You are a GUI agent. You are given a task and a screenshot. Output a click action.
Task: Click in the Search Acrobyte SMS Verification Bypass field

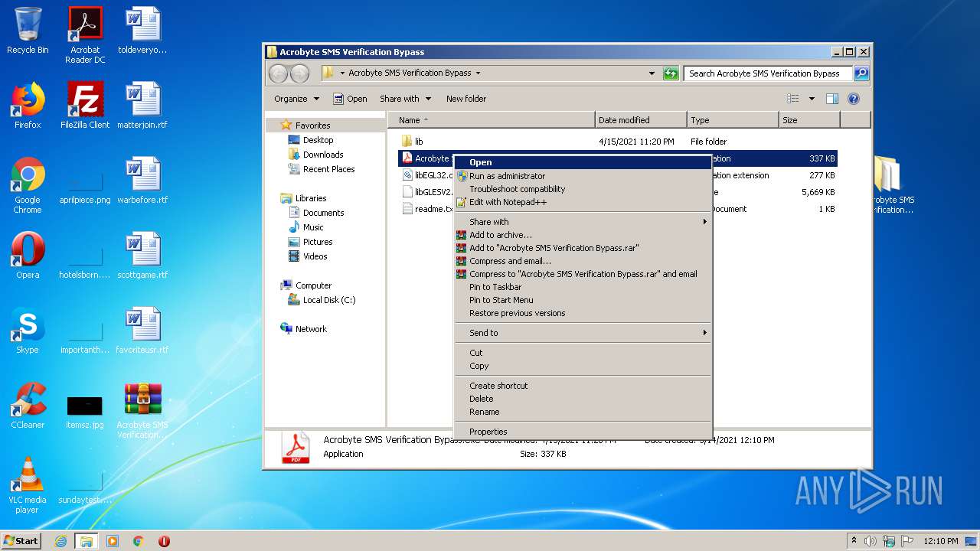(768, 73)
